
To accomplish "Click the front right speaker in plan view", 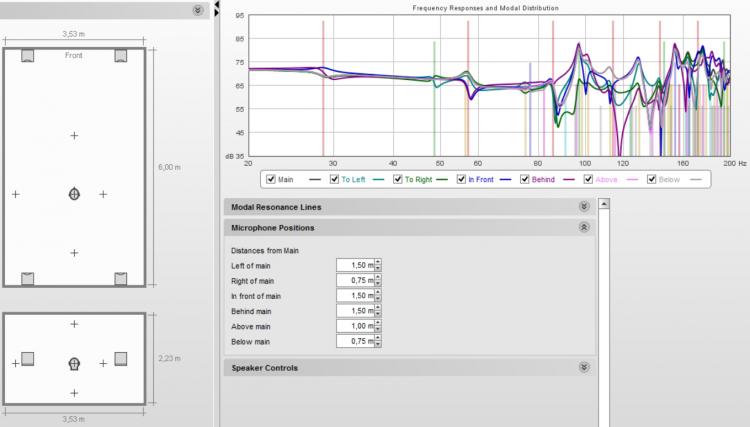I will tap(121, 56).
